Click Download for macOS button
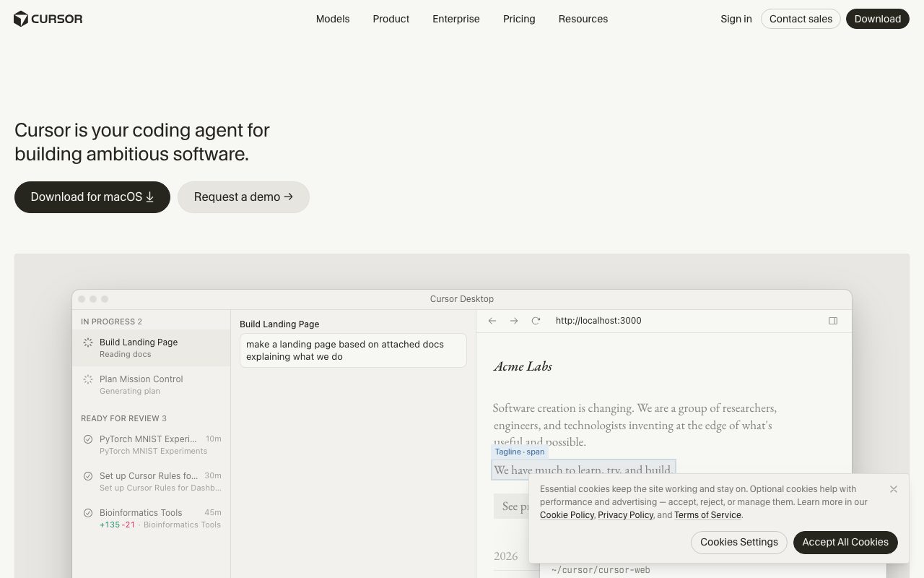This screenshot has width=924, height=578. (x=92, y=197)
